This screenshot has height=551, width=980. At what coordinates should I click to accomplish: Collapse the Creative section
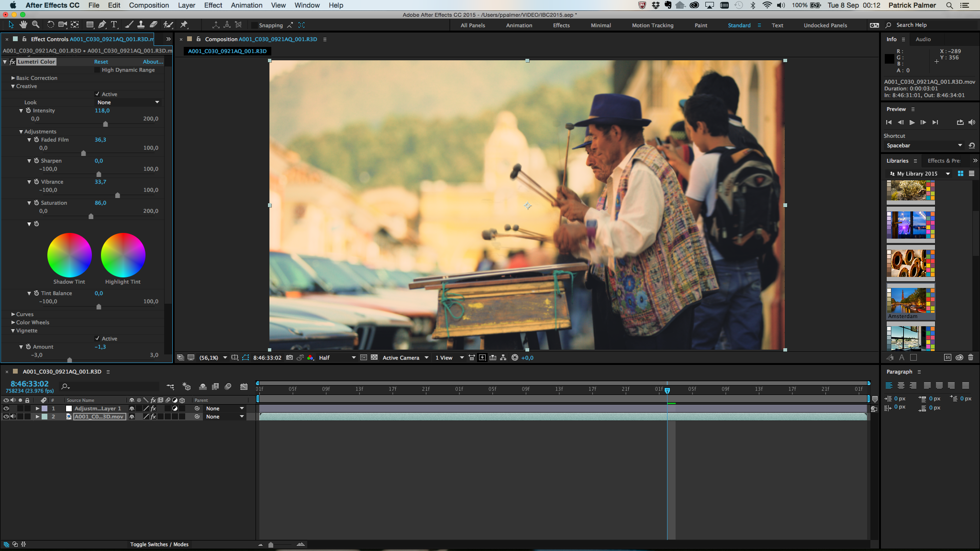tap(13, 86)
